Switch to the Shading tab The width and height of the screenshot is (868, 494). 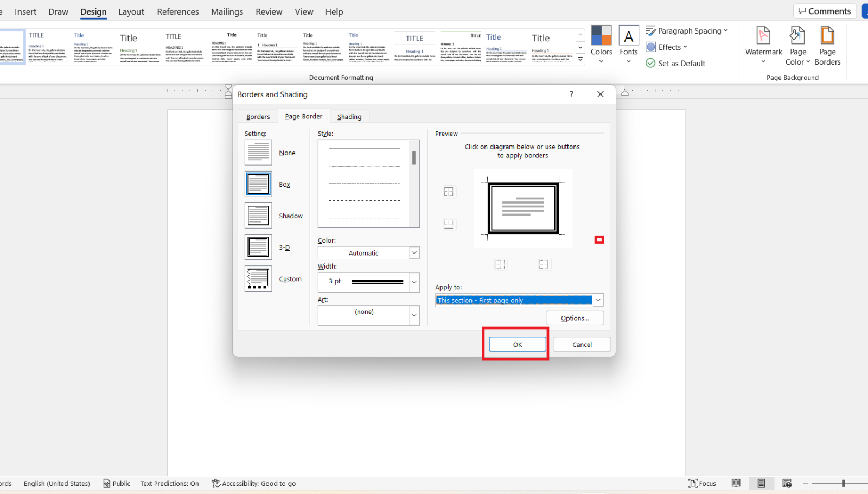tap(349, 117)
